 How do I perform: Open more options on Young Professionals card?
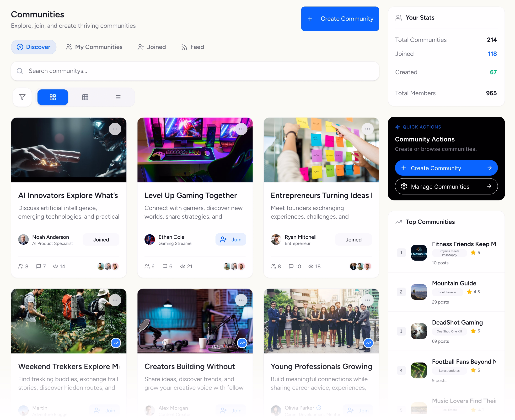(368, 300)
